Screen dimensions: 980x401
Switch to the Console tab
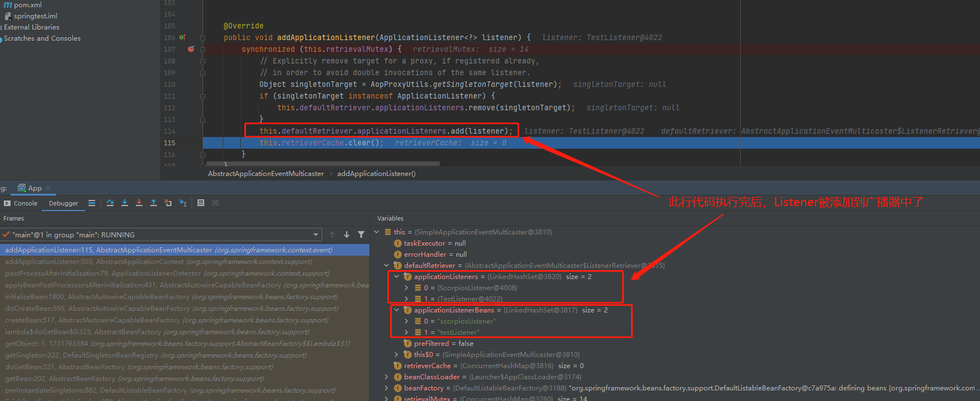pos(21,203)
